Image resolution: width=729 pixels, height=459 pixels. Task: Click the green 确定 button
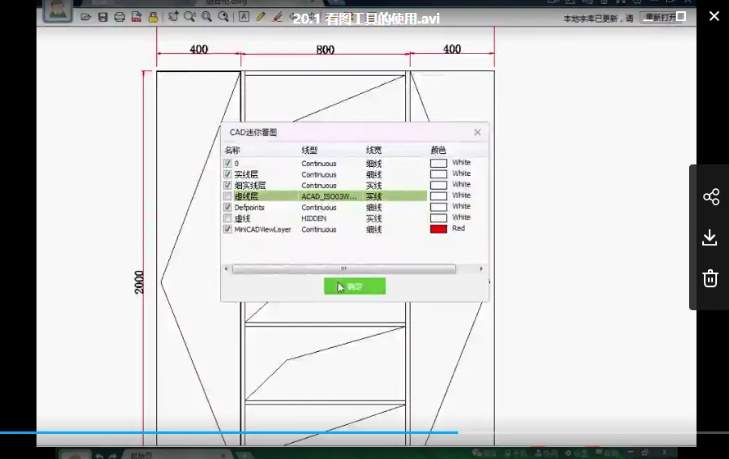[355, 286]
